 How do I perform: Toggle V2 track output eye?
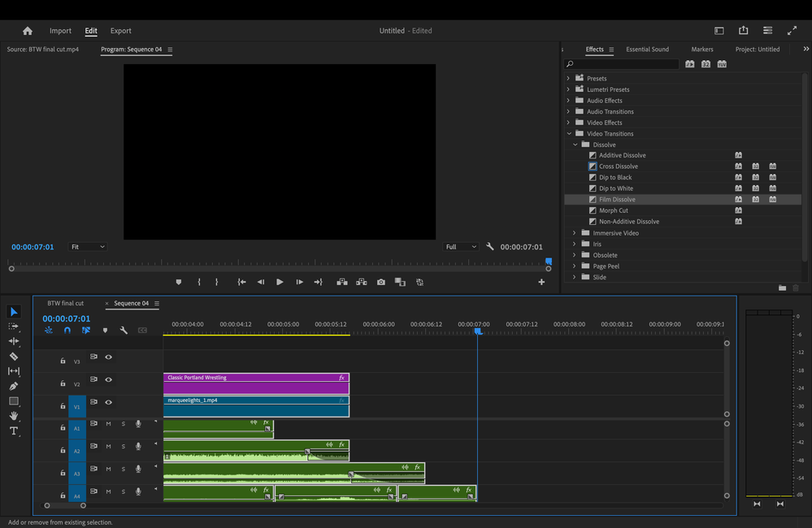pyautogui.click(x=108, y=379)
